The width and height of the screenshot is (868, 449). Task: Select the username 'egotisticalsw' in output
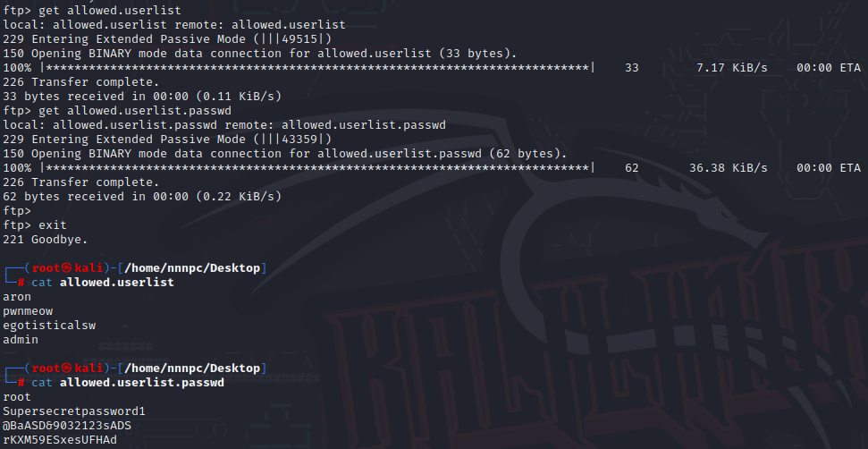pyautogui.click(x=49, y=325)
